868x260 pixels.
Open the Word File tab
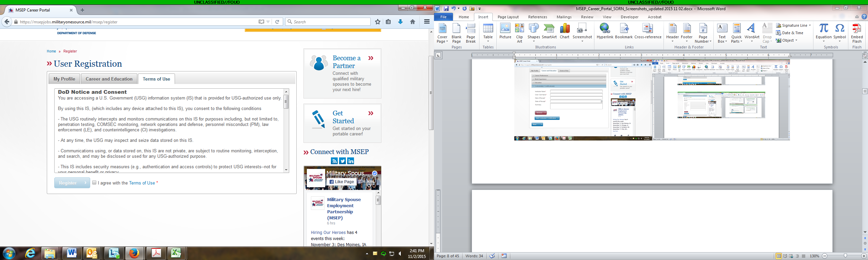pyautogui.click(x=443, y=17)
